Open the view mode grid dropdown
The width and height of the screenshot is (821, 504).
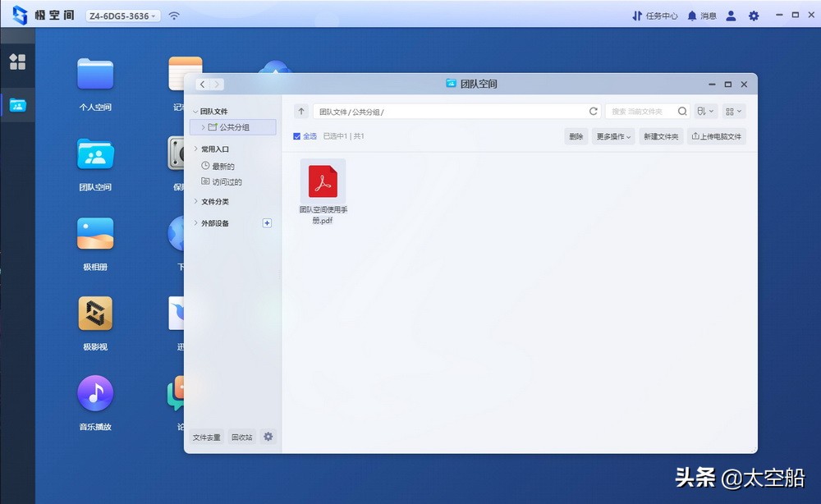tap(733, 111)
